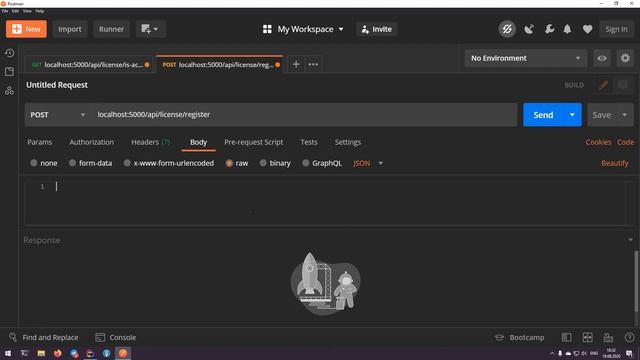
Task: Click the Send button
Action: [x=543, y=115]
